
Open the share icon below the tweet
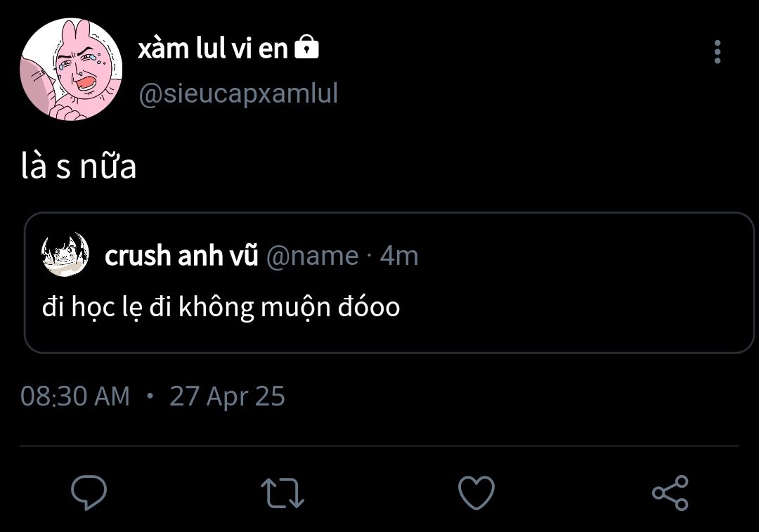coord(670,492)
